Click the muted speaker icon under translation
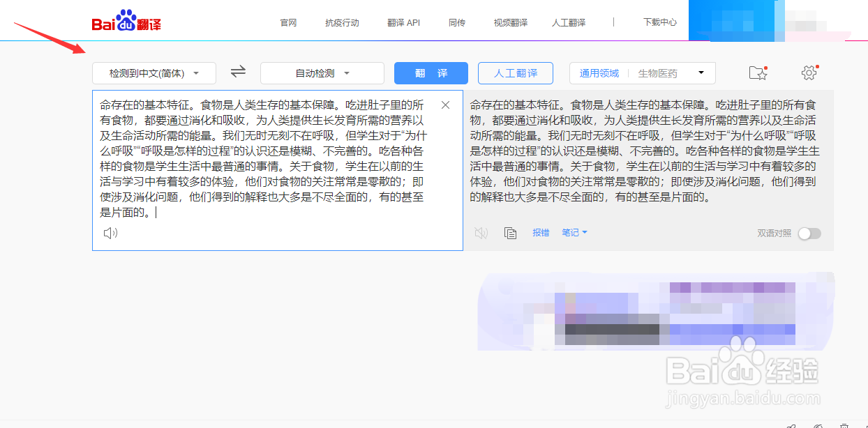Viewport: 868px width, 428px height. click(481, 232)
